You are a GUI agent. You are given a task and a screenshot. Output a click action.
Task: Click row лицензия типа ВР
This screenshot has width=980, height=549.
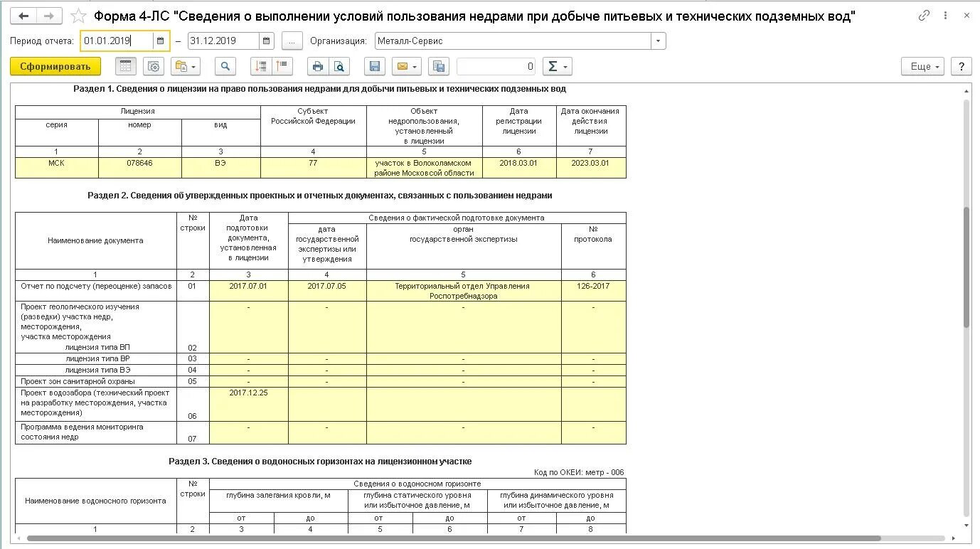pyautogui.click(x=96, y=358)
